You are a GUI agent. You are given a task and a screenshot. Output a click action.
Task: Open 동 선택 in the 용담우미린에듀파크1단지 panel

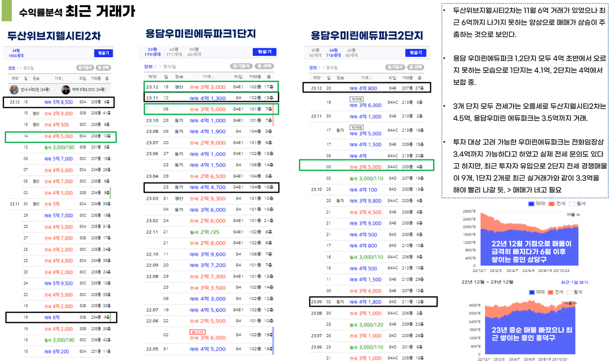click(x=265, y=66)
